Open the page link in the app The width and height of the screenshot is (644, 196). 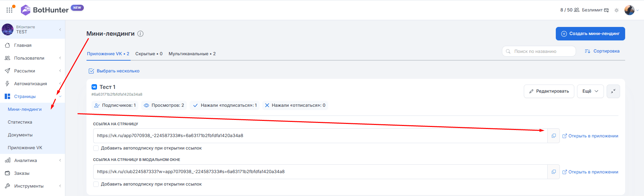click(x=590, y=136)
